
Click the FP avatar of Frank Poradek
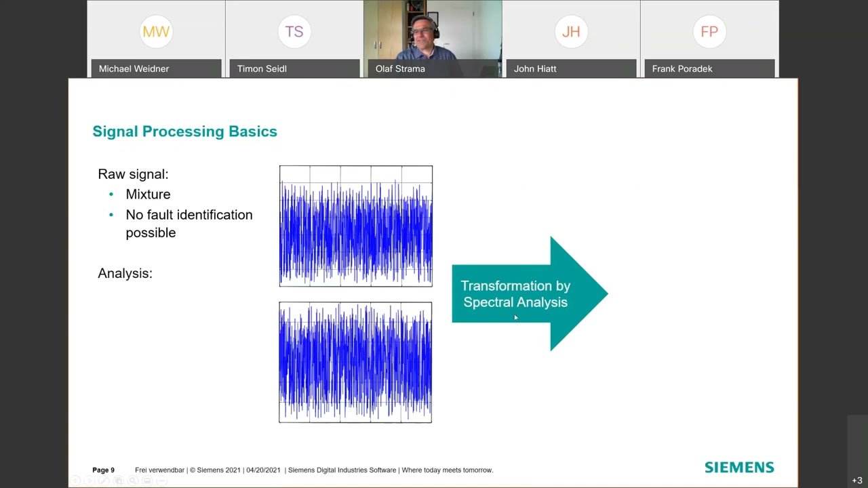point(709,32)
